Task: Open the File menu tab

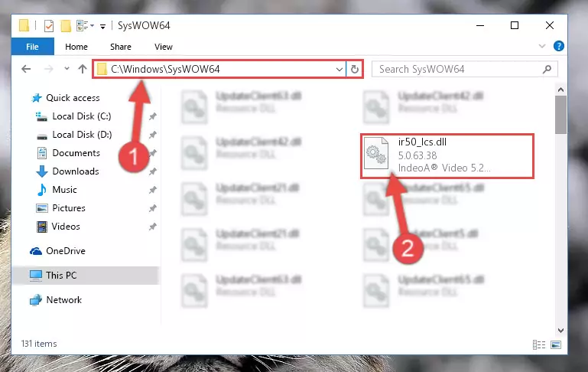Action: [32, 47]
